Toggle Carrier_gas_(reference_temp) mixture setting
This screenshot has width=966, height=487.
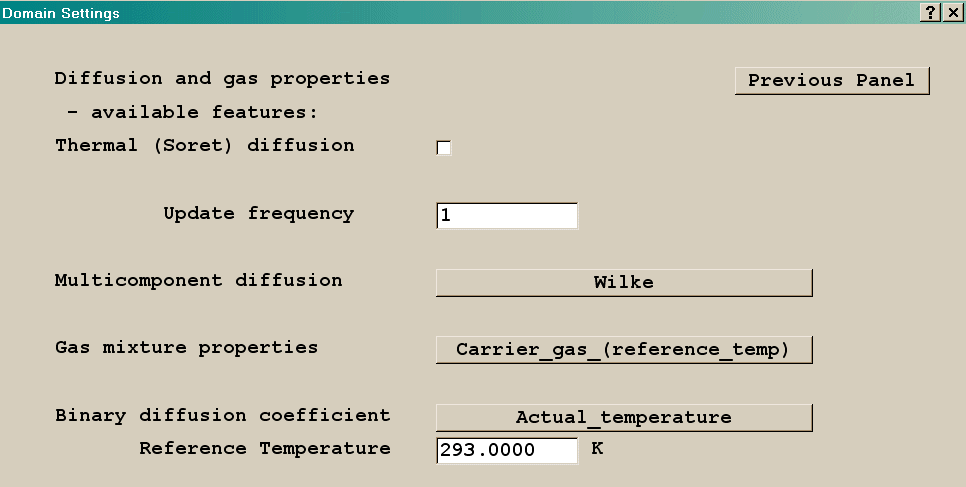click(x=623, y=350)
